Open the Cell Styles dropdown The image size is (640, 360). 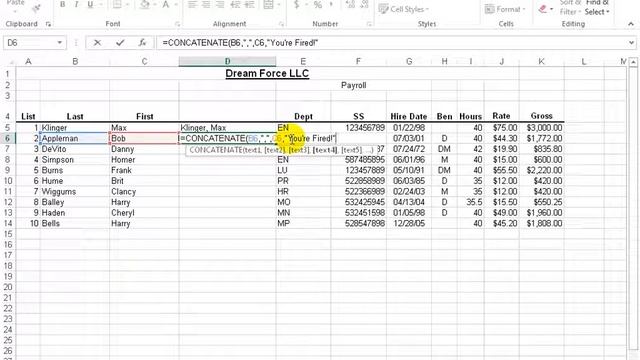coord(403,9)
